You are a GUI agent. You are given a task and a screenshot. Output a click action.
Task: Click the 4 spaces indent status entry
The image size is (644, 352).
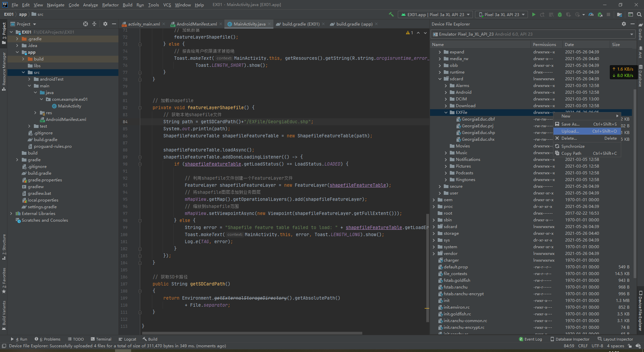pos(615,346)
